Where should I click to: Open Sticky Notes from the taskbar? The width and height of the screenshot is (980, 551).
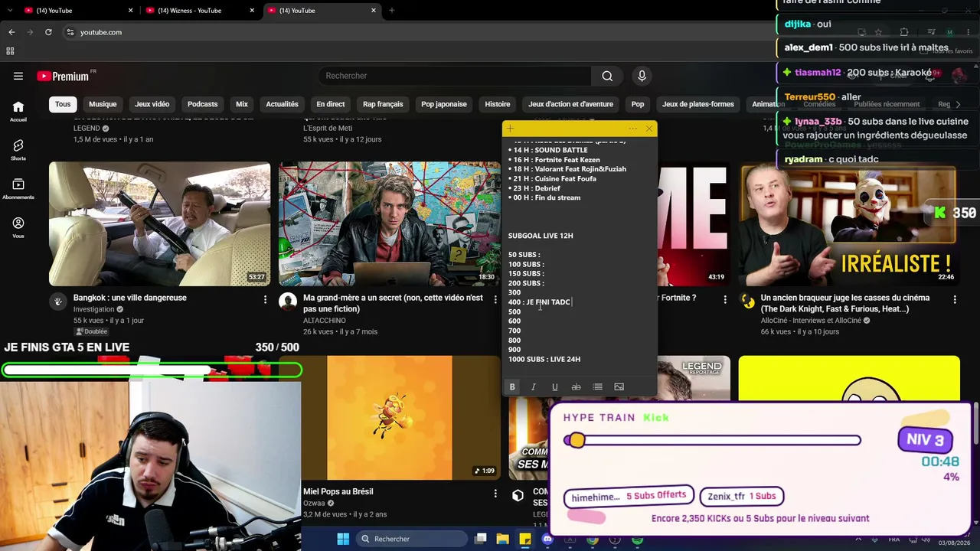pos(525,539)
